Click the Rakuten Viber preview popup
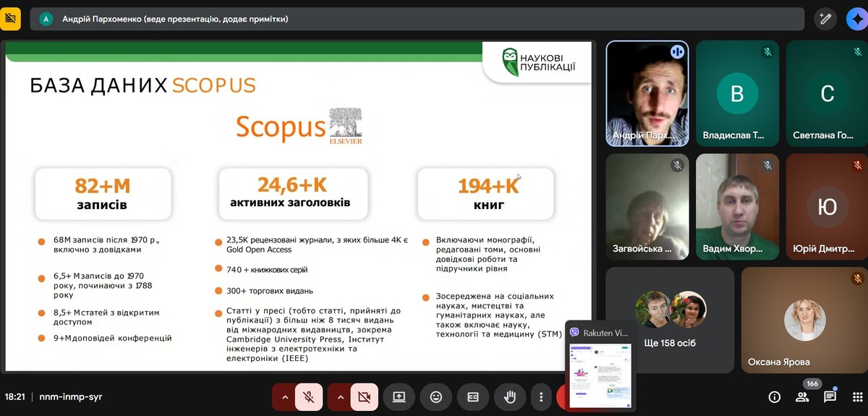 (x=600, y=365)
